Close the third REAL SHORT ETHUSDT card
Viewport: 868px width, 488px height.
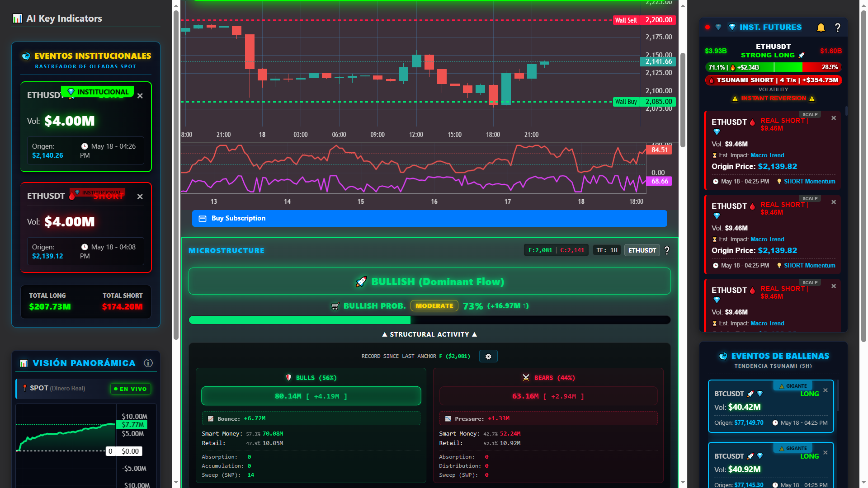pos(834,286)
